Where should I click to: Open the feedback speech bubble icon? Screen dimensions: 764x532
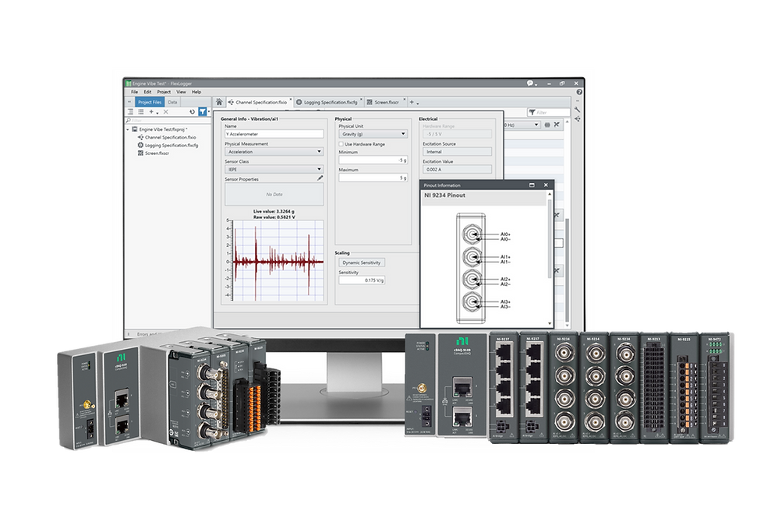530,83
